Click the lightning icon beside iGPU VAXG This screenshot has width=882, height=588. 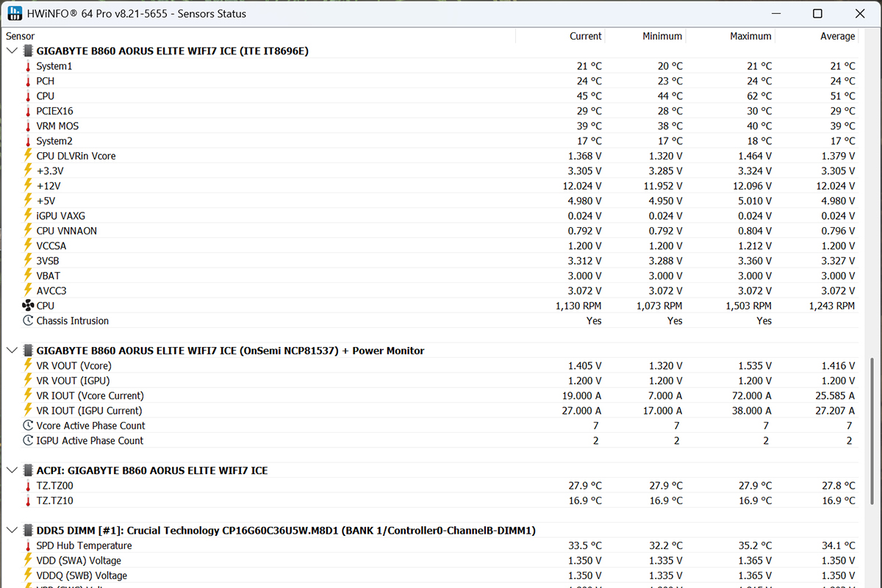click(28, 215)
